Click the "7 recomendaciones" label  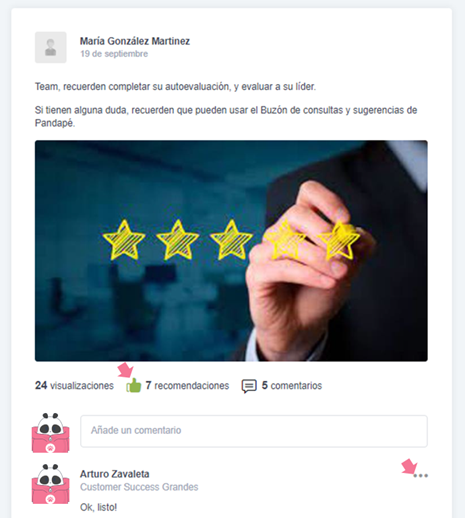[x=187, y=386]
